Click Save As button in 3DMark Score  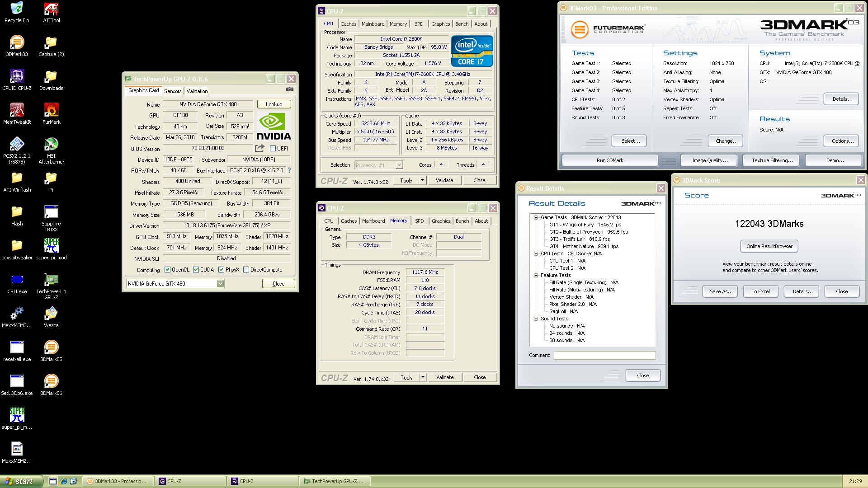pyautogui.click(x=721, y=291)
